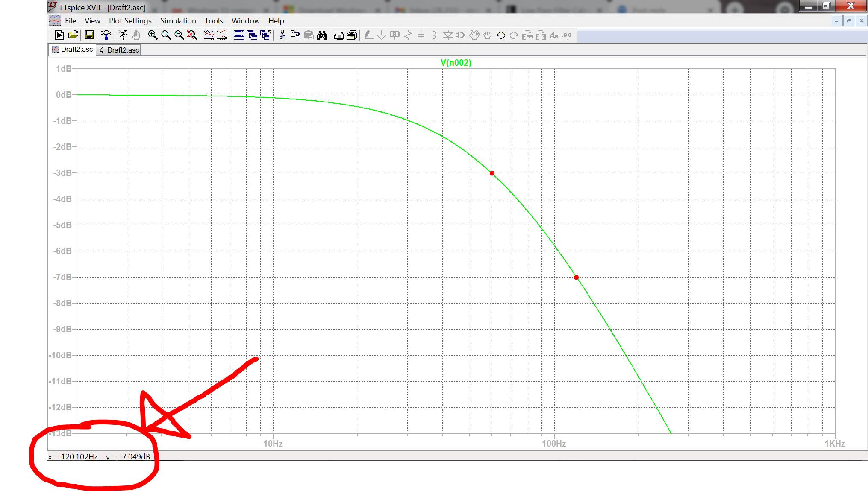Click the Run simulation running-man icon
Image resolution: width=868 pixels, height=491 pixels.
pos(122,35)
